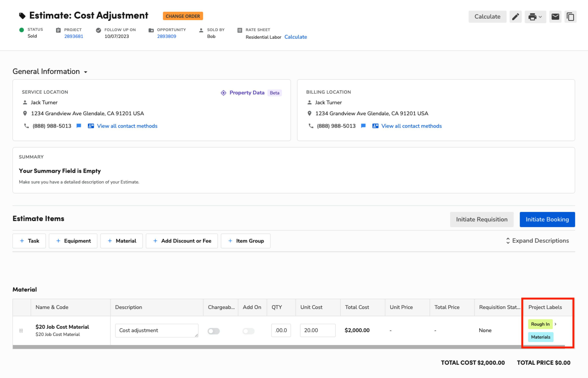Click the email envelope icon
The width and height of the screenshot is (588, 378).
(x=555, y=17)
